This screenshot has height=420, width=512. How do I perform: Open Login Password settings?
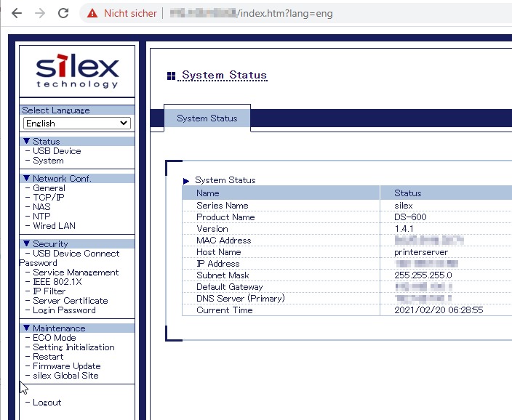(x=64, y=310)
